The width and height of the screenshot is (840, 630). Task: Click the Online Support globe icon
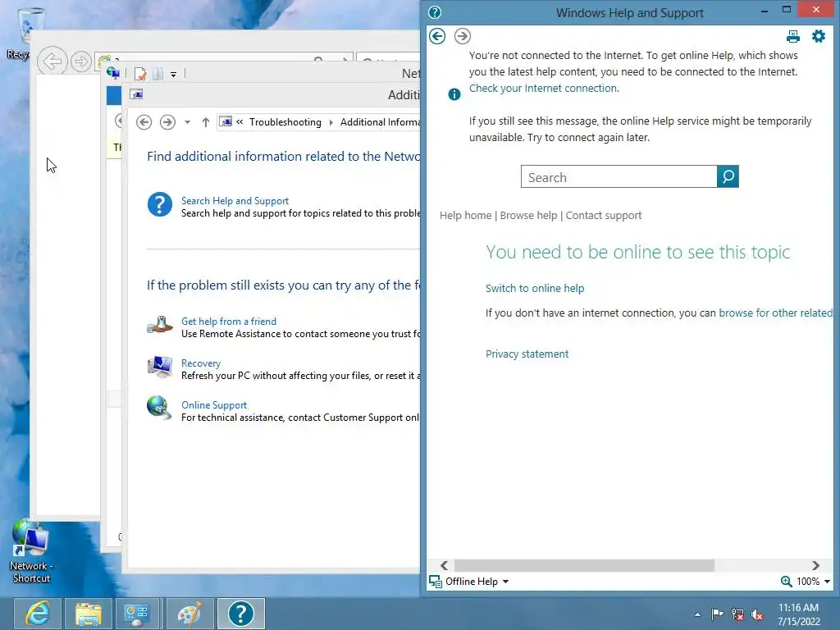(158, 407)
